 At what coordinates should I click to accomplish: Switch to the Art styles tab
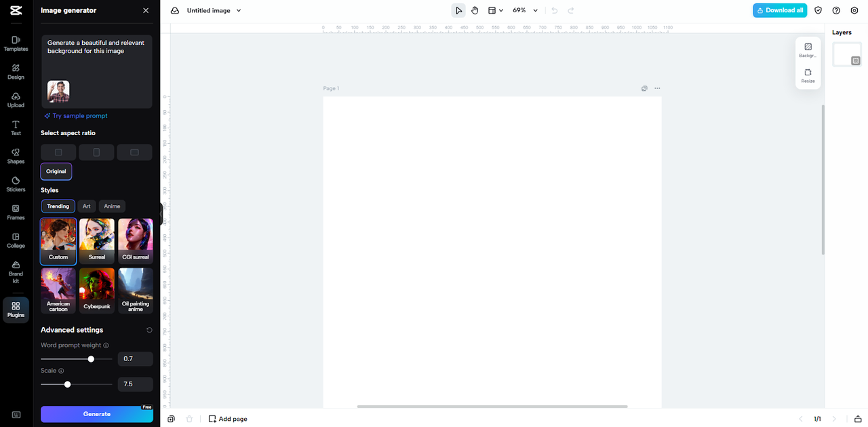point(86,206)
